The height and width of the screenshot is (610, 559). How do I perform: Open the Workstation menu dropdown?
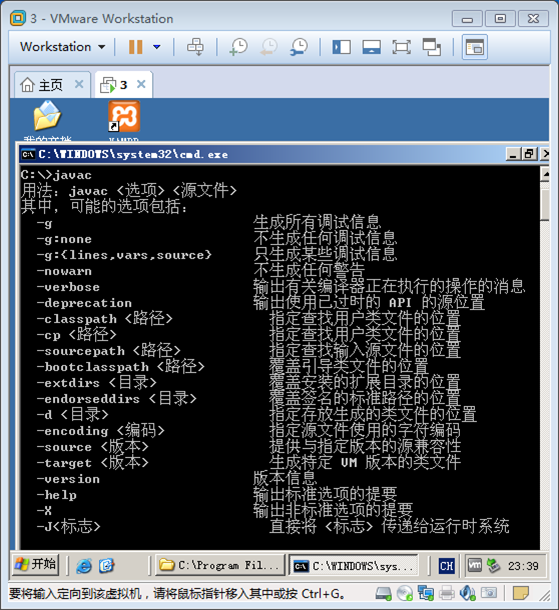(x=62, y=47)
